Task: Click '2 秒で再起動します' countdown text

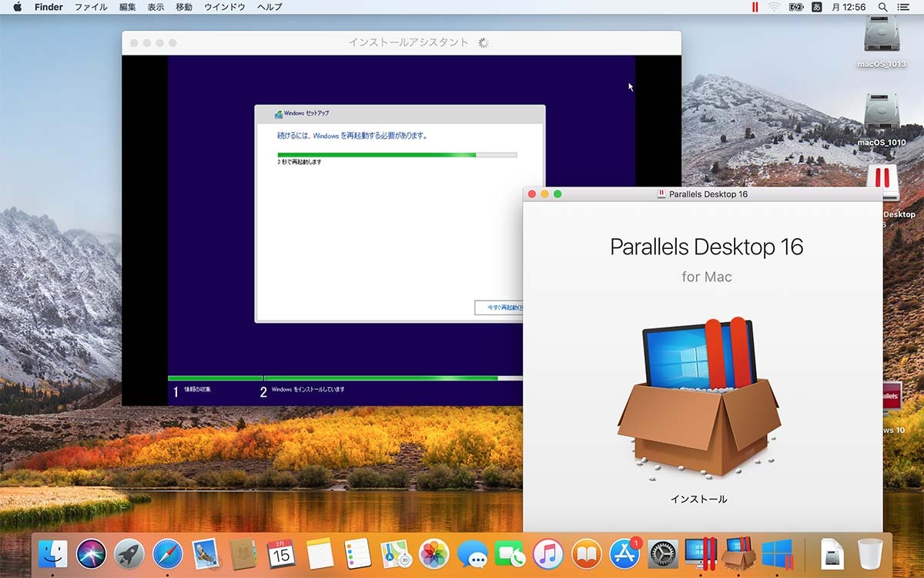Action: tap(300, 162)
